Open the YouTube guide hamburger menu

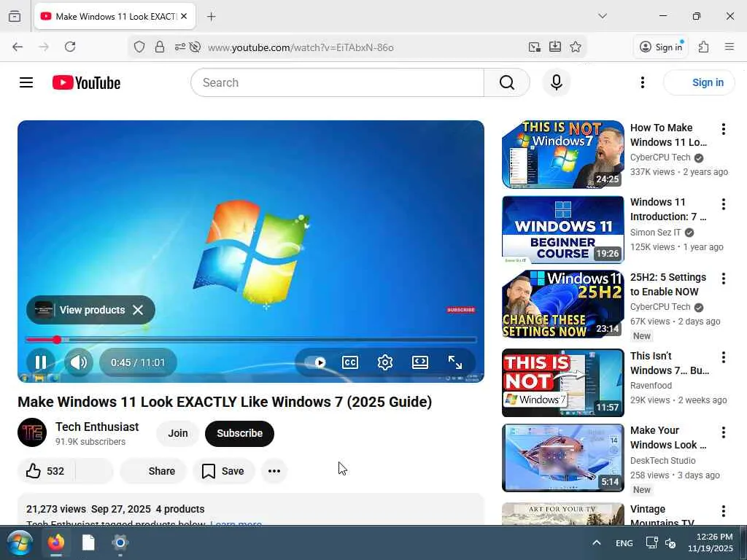tap(26, 82)
